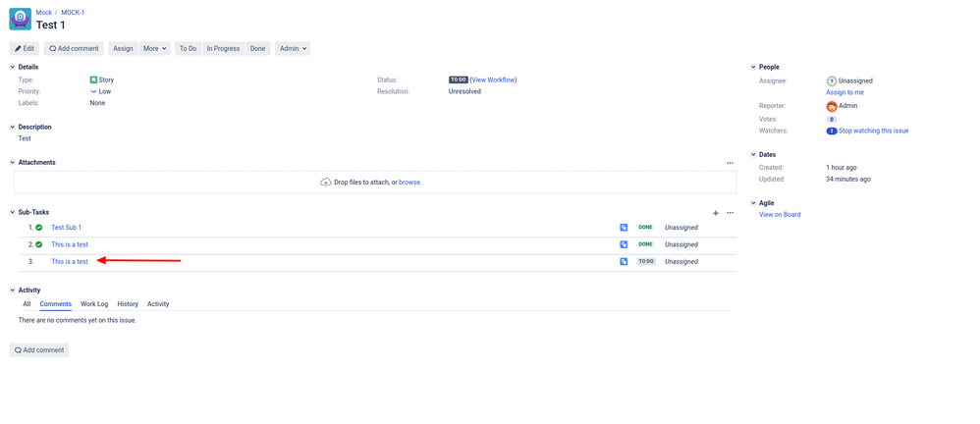Click Stop watching this issue

click(x=874, y=132)
